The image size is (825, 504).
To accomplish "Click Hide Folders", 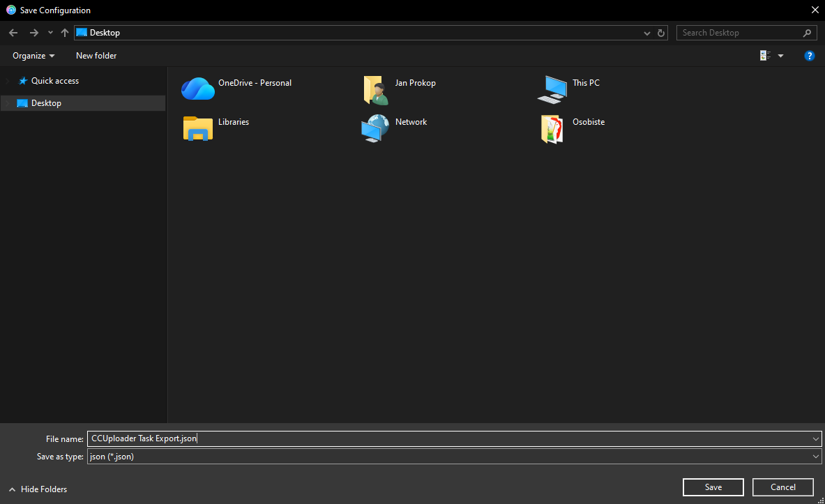I will coord(38,489).
